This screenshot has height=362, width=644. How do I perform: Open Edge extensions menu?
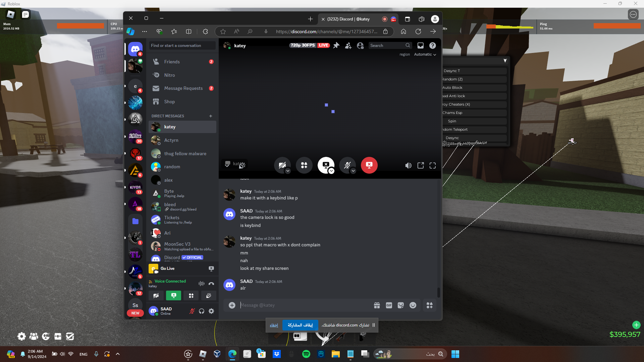[205, 32]
